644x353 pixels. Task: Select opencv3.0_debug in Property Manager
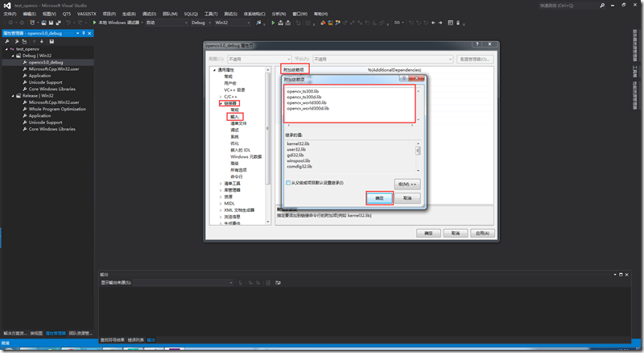pyautogui.click(x=46, y=62)
